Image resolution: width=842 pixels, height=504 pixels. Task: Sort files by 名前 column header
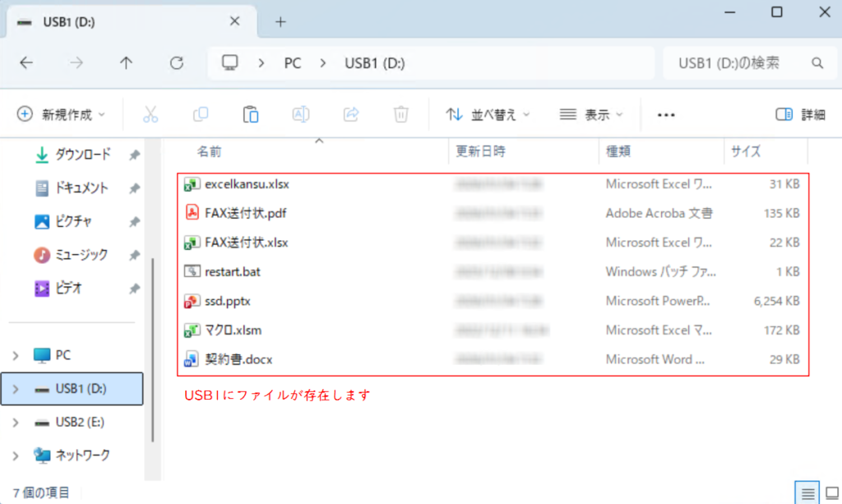[209, 152]
